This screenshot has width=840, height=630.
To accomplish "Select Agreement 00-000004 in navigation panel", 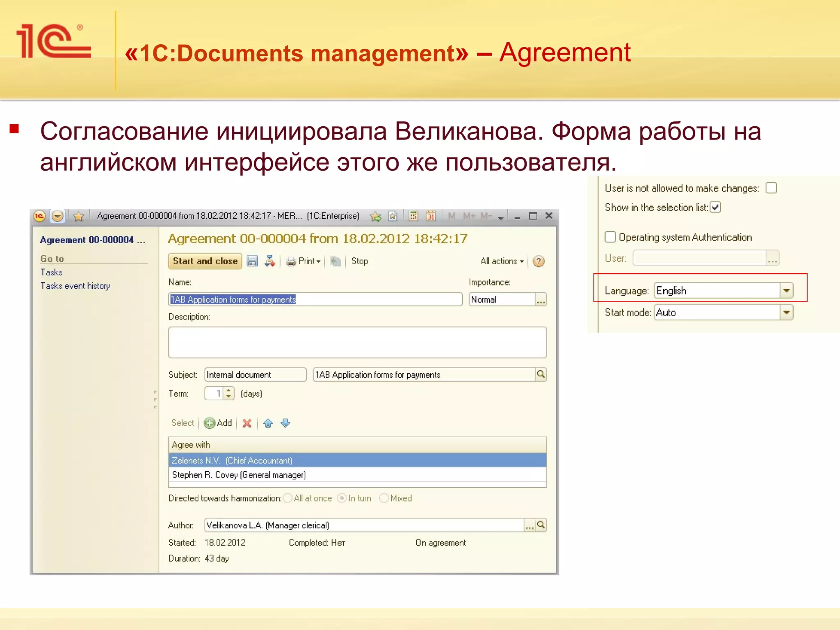I will 92,240.
